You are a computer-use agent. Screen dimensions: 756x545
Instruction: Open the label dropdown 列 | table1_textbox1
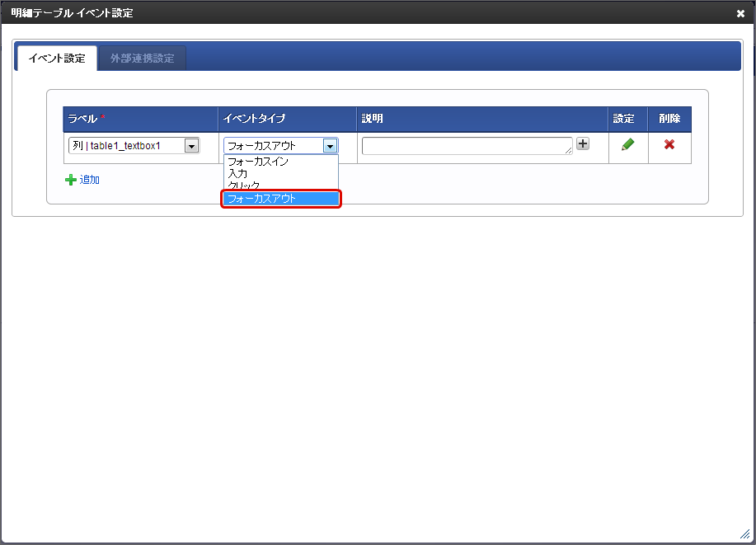pyautogui.click(x=134, y=146)
